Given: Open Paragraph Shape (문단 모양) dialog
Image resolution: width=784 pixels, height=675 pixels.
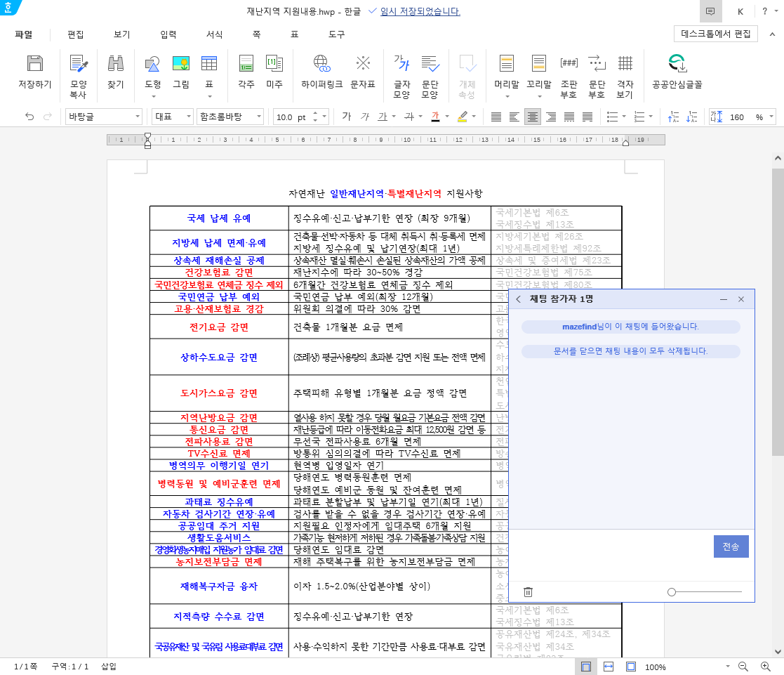Looking at the screenshot, I should pos(430,64).
